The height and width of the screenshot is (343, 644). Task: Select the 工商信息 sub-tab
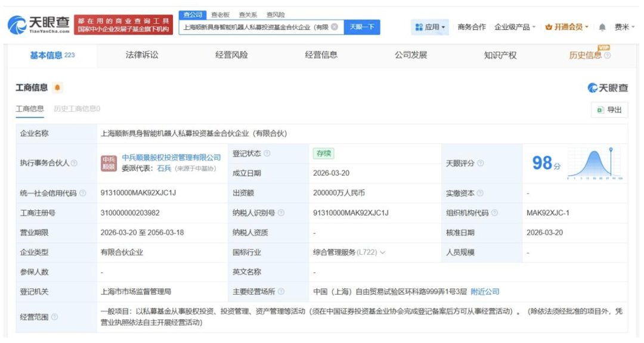pos(30,109)
